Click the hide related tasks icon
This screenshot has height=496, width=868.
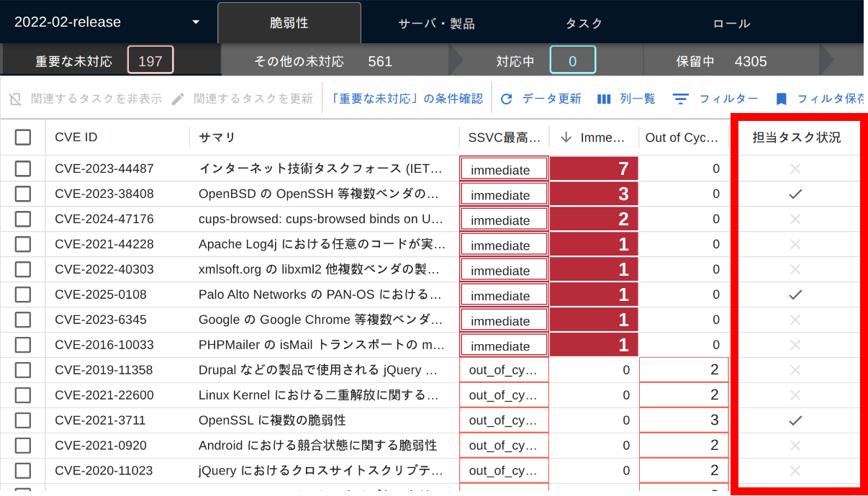15,99
